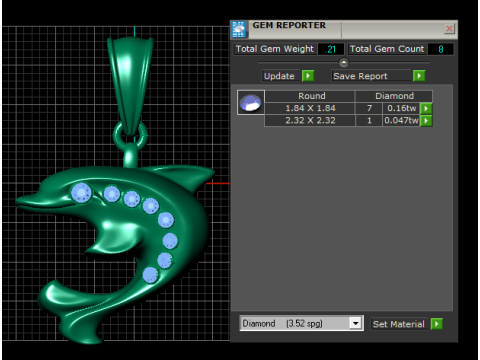
Task: Click the '0.16tw' weight cell
Action: coord(401,108)
